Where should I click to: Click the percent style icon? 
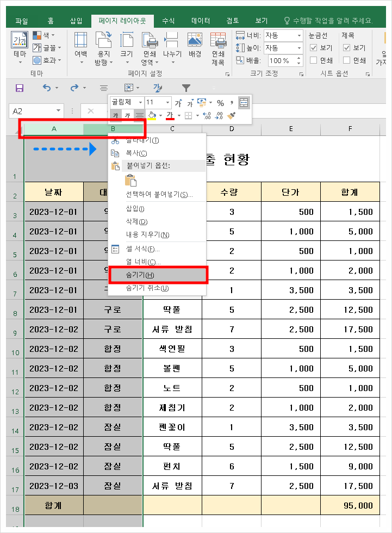click(x=220, y=103)
